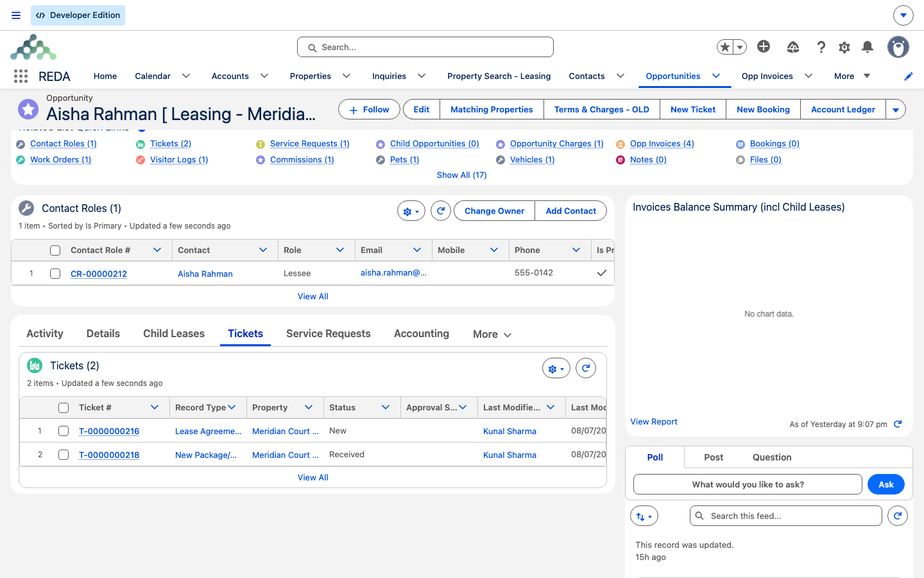Open Tickets list settings gear

pos(556,369)
